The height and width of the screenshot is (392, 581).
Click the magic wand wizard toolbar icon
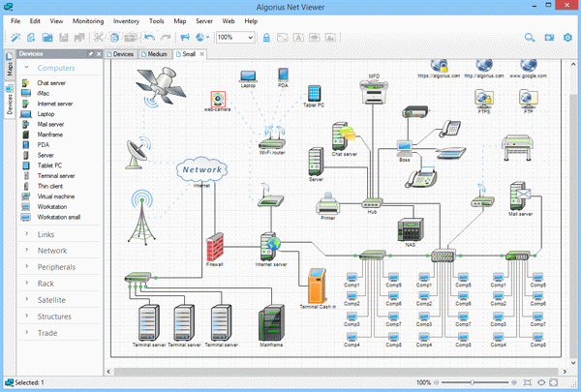coord(15,38)
